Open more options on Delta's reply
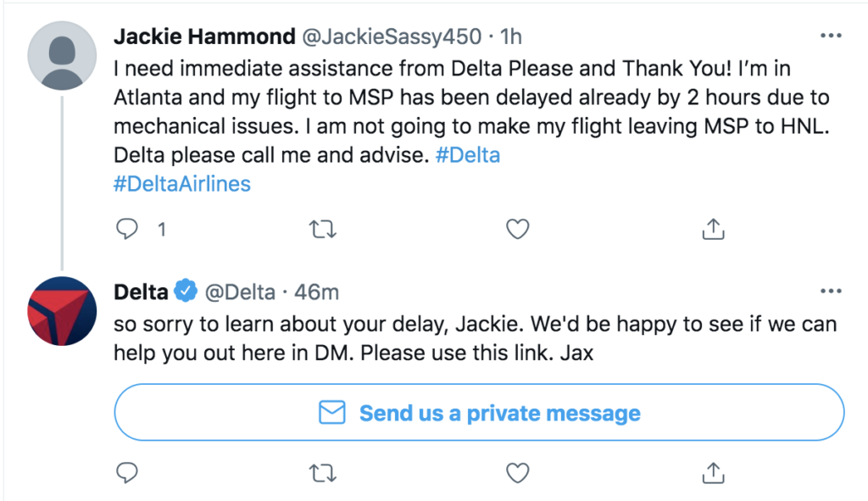Screen dimensions: 868x501 pyautogui.click(x=829, y=291)
